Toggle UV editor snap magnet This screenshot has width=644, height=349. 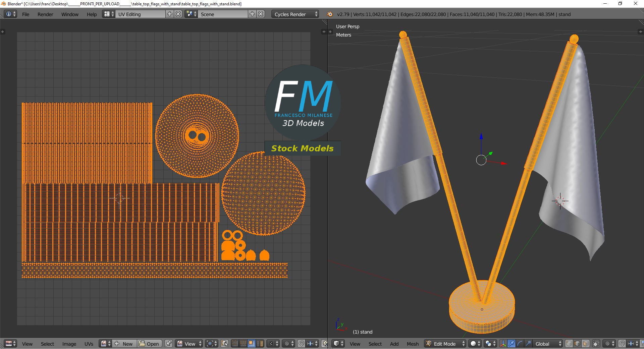coord(301,344)
